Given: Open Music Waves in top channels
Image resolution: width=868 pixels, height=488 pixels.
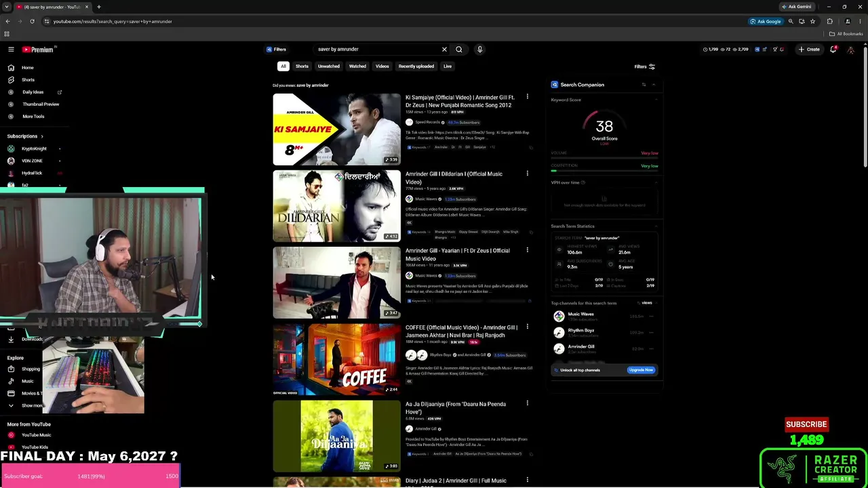Looking at the screenshot, I should click(580, 316).
